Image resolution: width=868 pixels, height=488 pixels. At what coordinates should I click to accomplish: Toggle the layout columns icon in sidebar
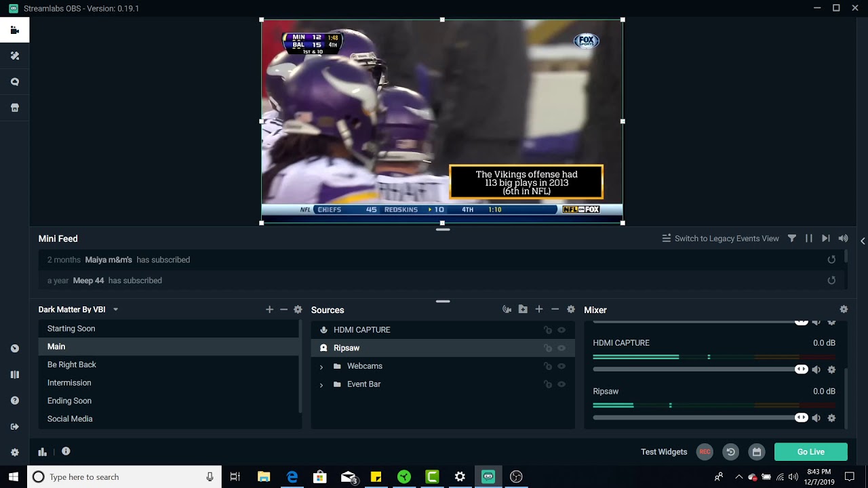click(15, 375)
